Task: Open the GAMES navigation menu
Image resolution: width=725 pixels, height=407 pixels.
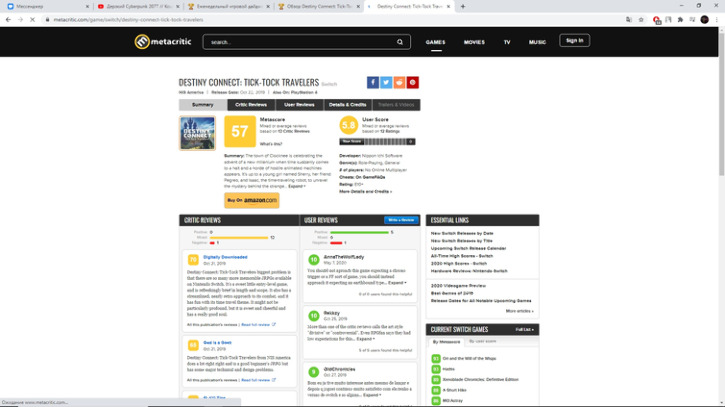Action: point(436,42)
